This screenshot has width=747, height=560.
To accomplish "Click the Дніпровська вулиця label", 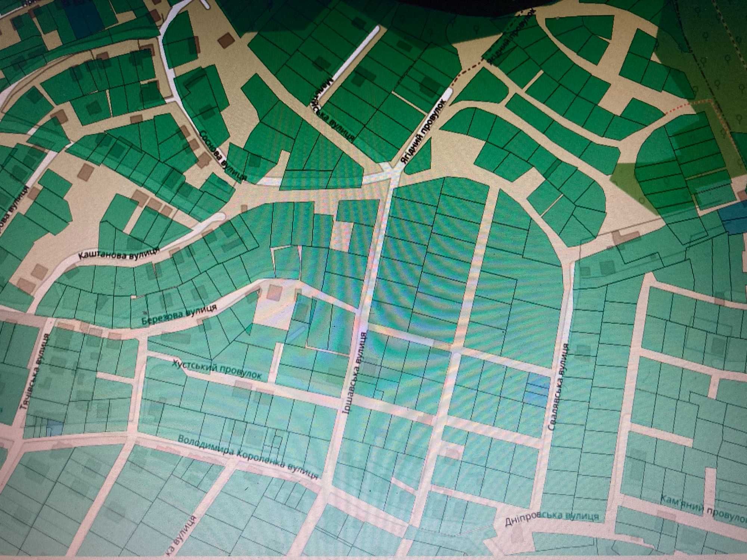I will coord(552,518).
